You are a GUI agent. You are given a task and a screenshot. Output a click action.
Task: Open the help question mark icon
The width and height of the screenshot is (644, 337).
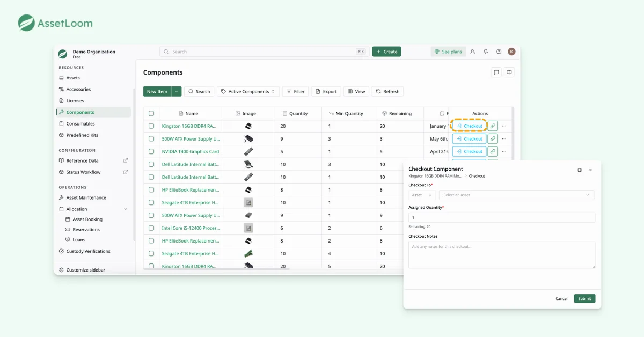(499, 52)
